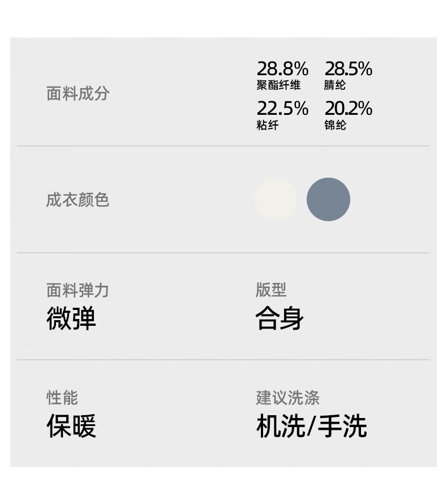This screenshot has width=447, height=504.
Task: Click the 面料成分 label
Action: (x=78, y=93)
